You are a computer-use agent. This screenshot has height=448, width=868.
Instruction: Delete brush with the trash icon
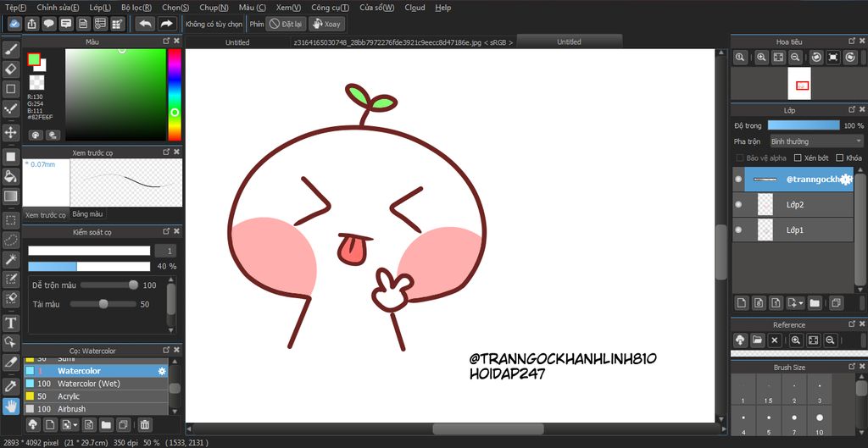coord(144,425)
